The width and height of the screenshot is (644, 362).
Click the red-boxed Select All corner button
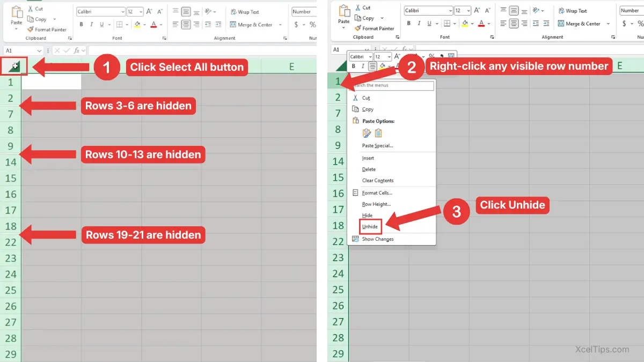pyautogui.click(x=14, y=66)
